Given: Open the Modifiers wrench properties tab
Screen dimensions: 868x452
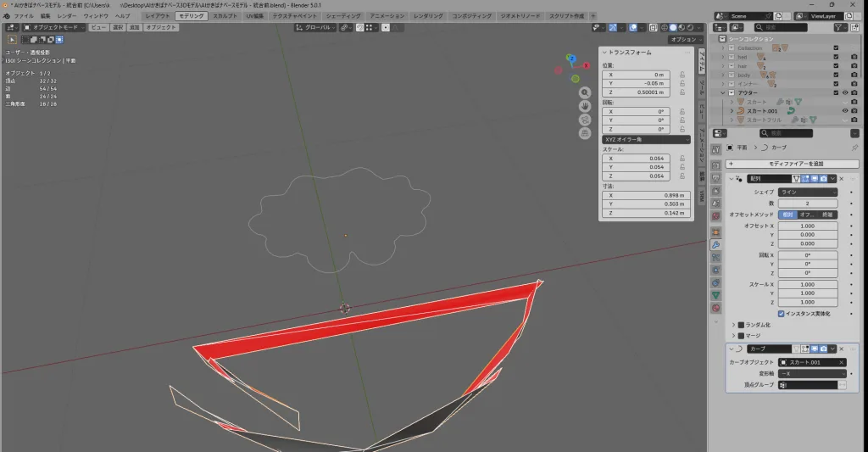Looking at the screenshot, I should coord(716,245).
